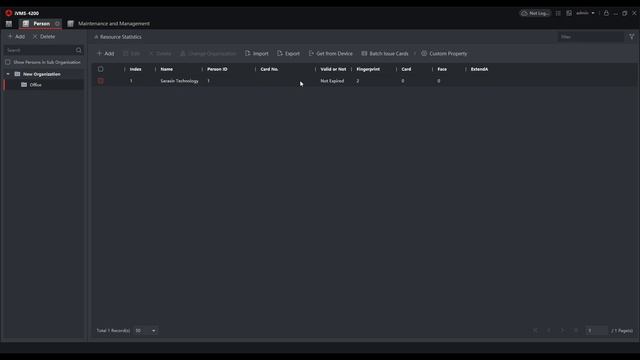The image size is (640, 360).
Task: Open the list icon beside cloud login
Action: point(558,13)
